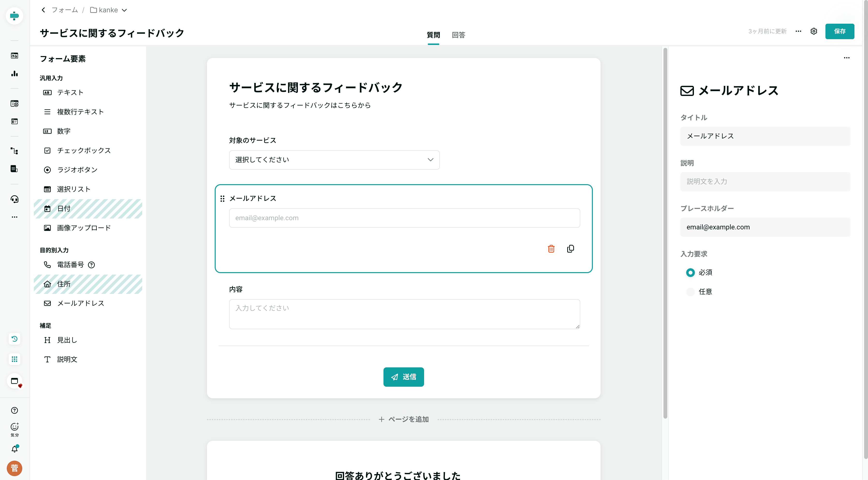
Task: Click the app logo in the sidebar
Action: 15,16
